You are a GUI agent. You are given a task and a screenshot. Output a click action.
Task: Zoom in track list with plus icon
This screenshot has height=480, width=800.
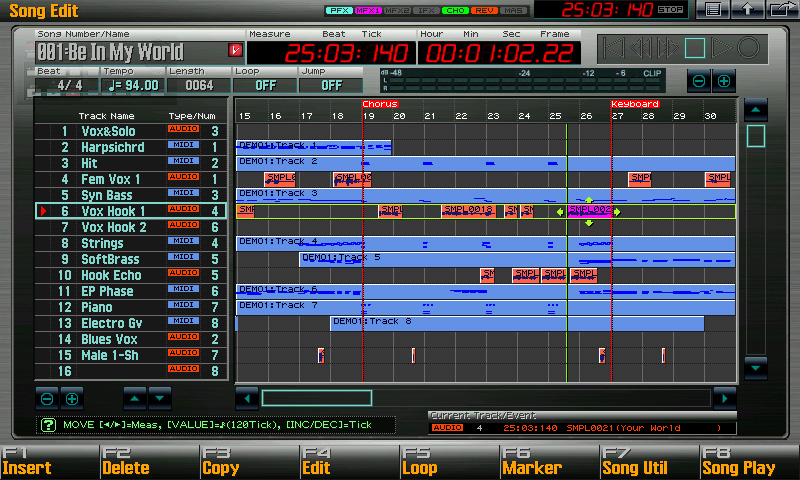72,399
